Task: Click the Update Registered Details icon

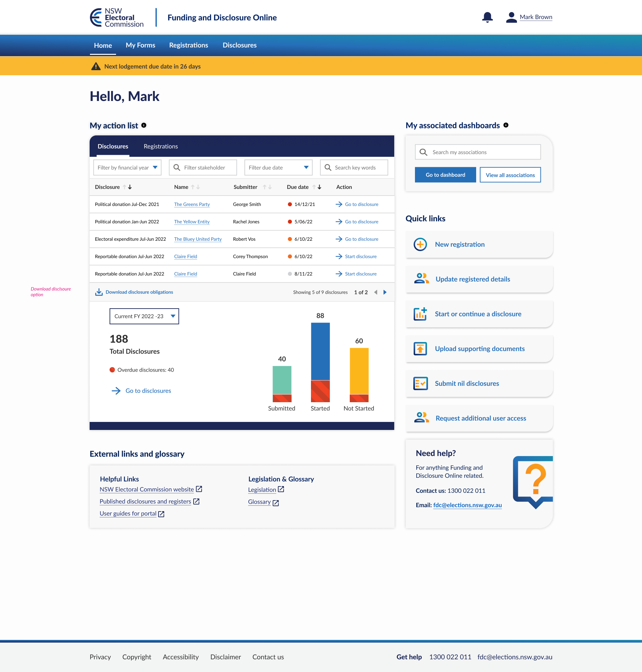Action: pos(420,279)
